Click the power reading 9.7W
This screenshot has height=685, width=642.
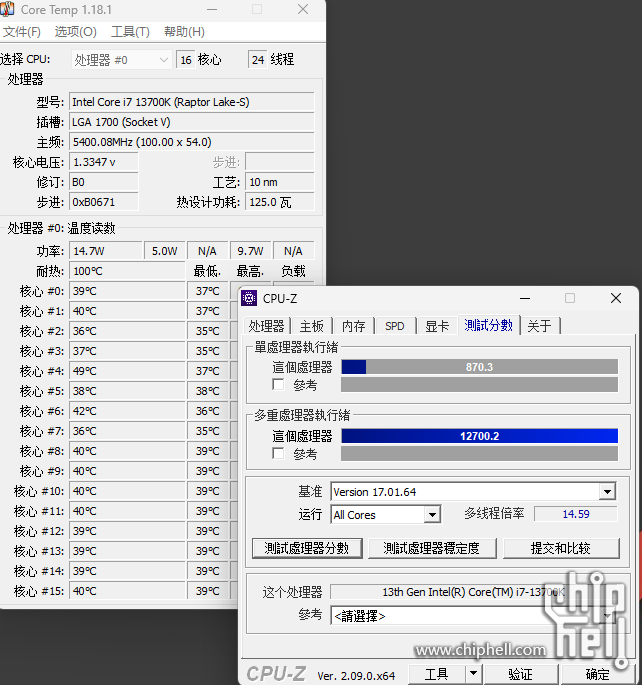pos(251,251)
